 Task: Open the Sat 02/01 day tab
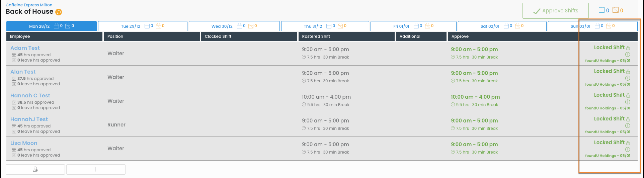(502, 26)
